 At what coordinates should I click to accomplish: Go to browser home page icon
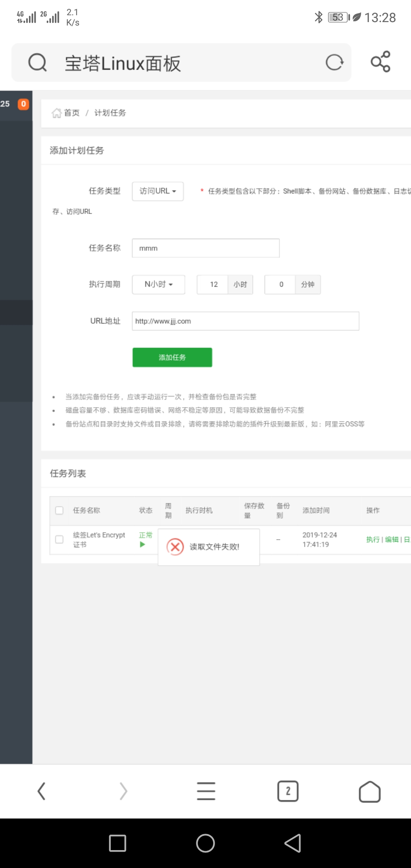370,792
